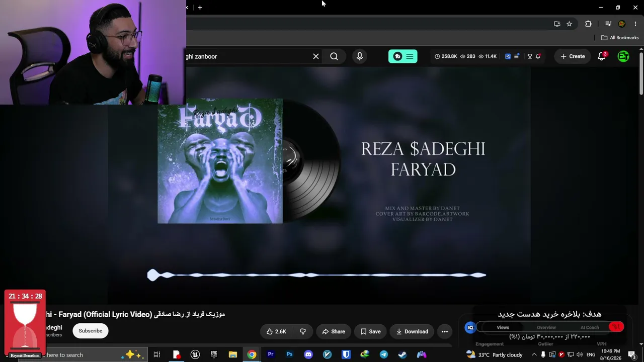Image resolution: width=644 pixels, height=362 pixels.
Task: Open the weather widget showing 33°C
Action: pos(495,354)
